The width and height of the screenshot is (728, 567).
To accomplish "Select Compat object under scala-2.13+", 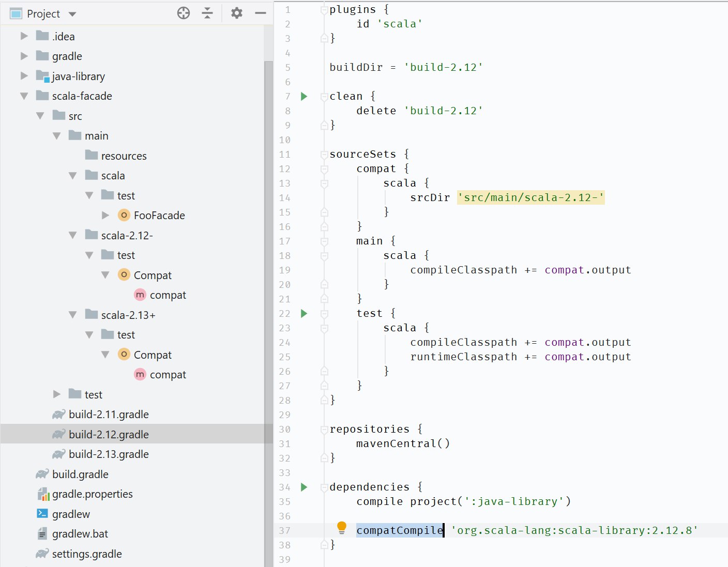I will pos(144,355).
